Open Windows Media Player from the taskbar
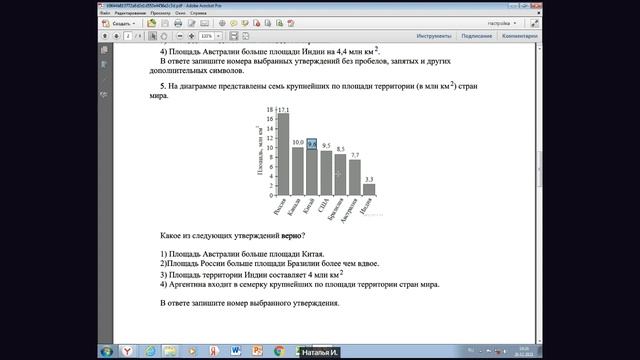 click(x=192, y=351)
